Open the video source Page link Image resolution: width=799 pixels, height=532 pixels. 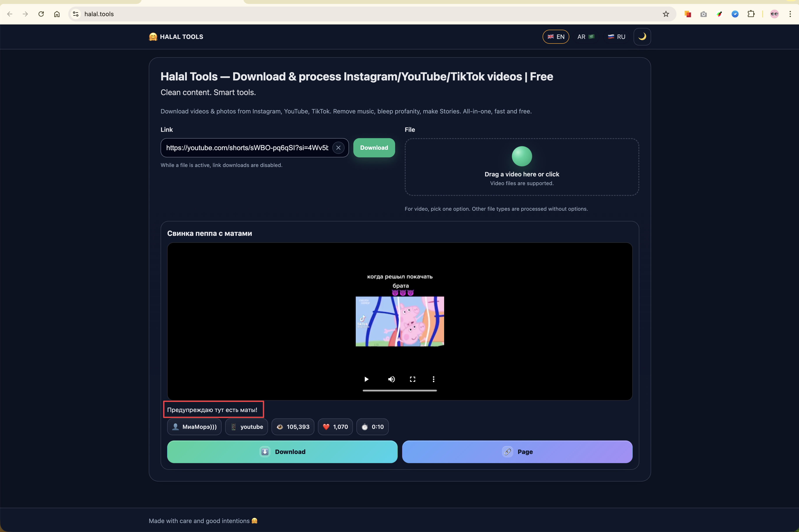pyautogui.click(x=517, y=452)
